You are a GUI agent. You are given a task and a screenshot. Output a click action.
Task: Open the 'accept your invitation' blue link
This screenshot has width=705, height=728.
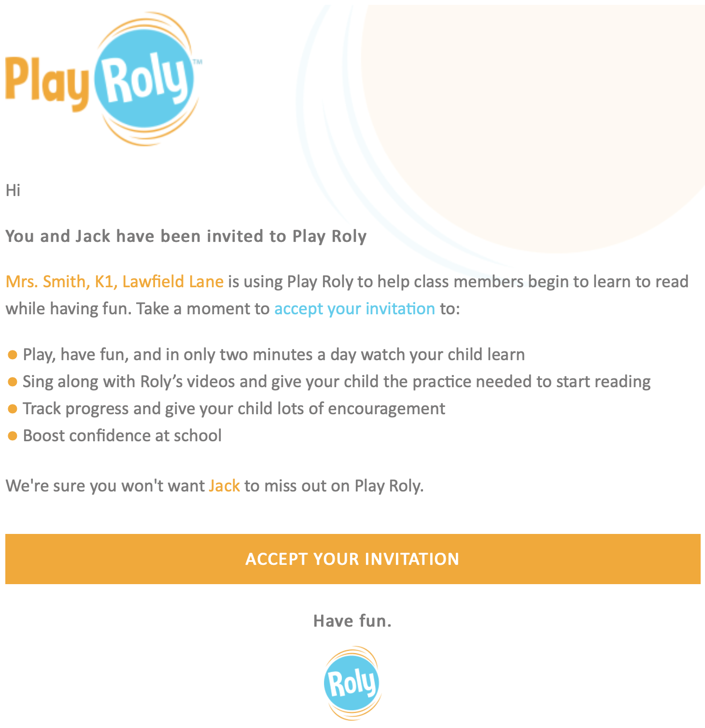354,308
